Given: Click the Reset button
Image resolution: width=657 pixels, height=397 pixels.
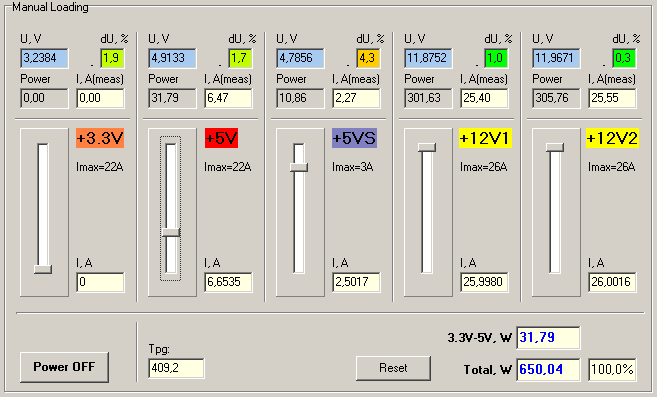Looking at the screenshot, I should (393, 368).
